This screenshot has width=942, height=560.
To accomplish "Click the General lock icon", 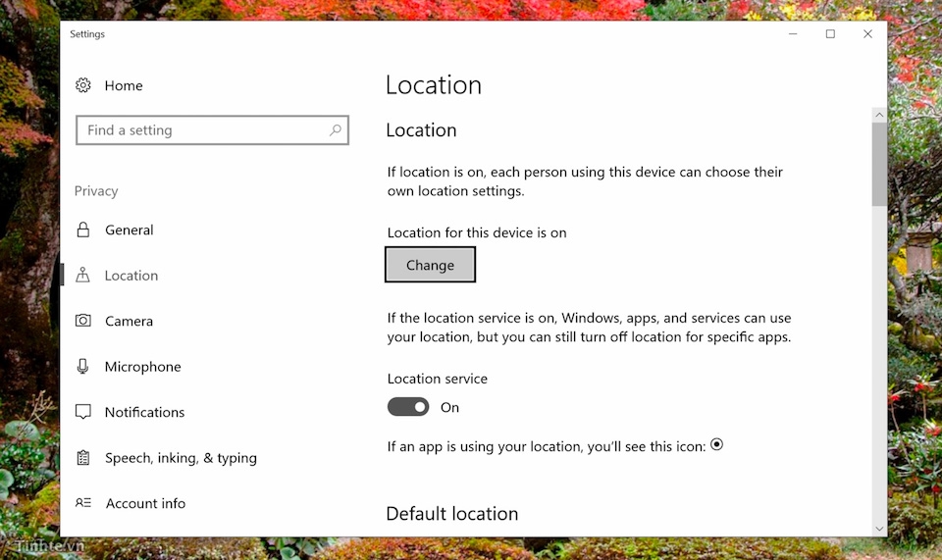I will pos(82,229).
